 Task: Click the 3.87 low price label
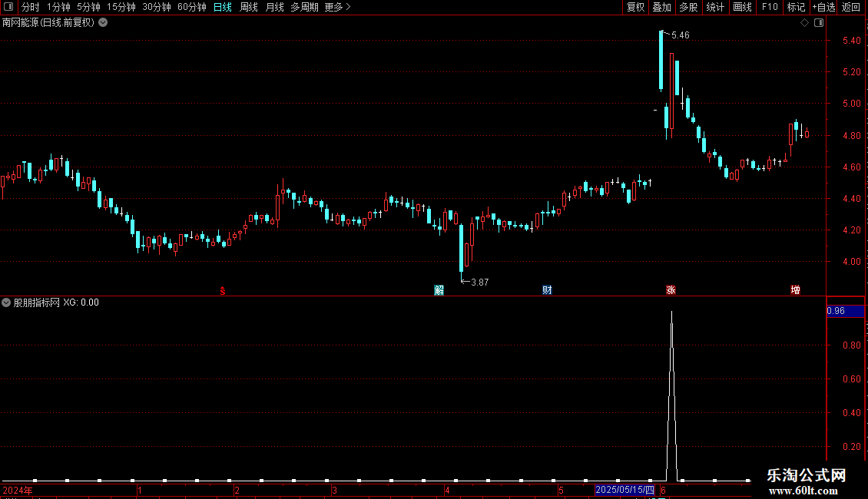tap(479, 283)
